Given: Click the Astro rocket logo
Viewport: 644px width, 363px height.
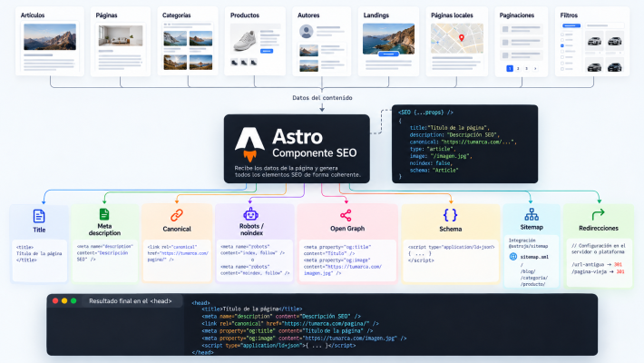Looking at the screenshot, I should (x=249, y=143).
